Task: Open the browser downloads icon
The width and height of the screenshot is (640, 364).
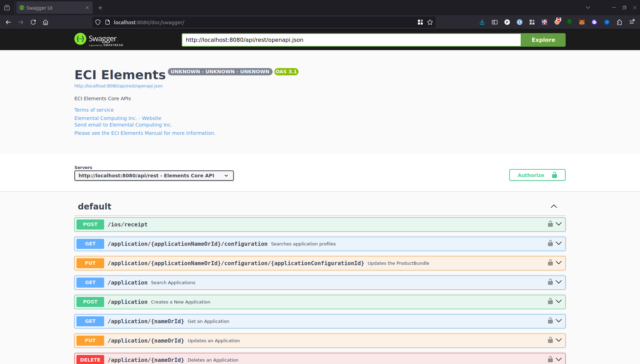Action: pyautogui.click(x=482, y=22)
